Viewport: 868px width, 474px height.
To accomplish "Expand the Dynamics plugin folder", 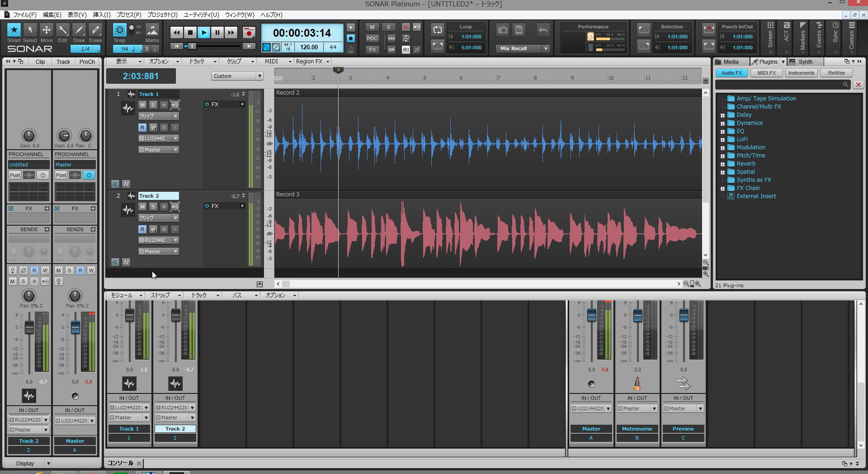I will point(722,123).
